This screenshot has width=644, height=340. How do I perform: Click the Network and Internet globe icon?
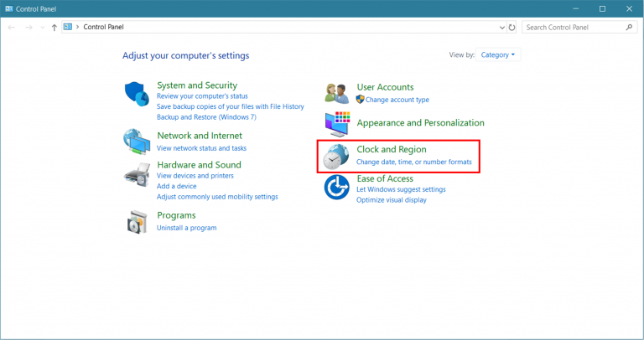pos(137,141)
